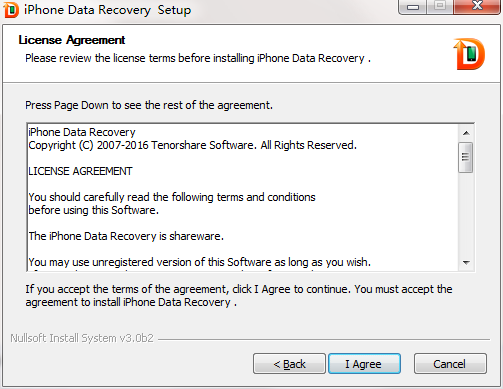Close the iPhone Data Recovery Setup window
Screen dimensions: 503x389
477,6
